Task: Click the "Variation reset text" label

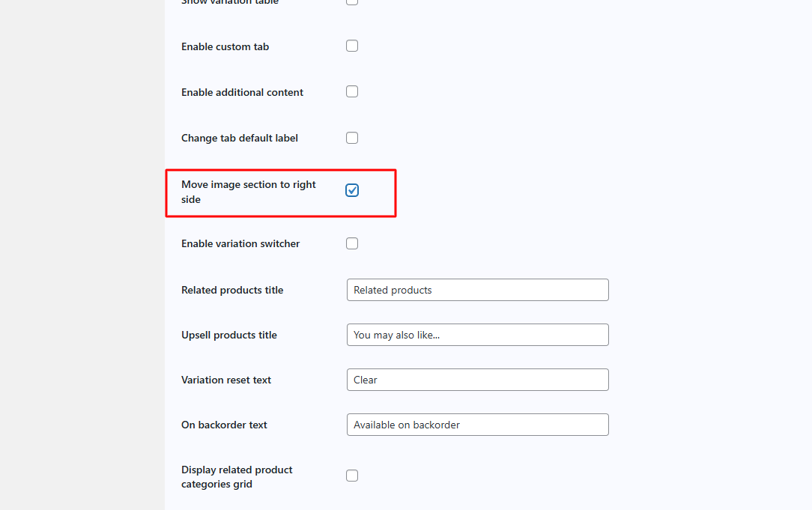Action: pyautogui.click(x=225, y=380)
